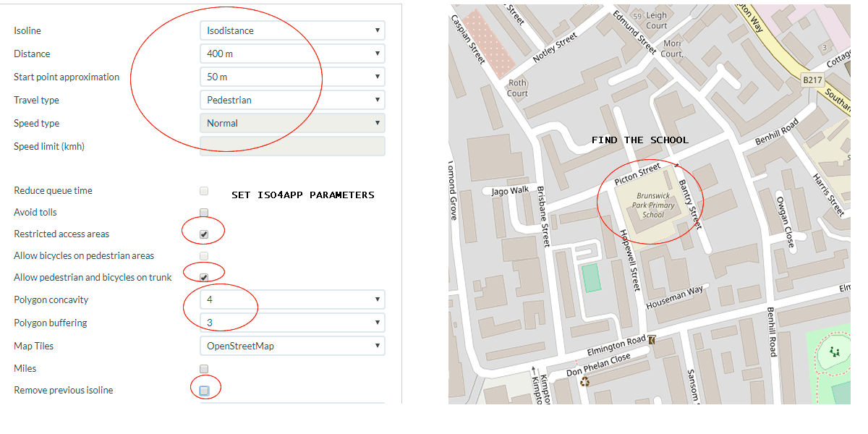Image resolution: width=868 pixels, height=434 pixels.
Task: Click the Harris Street label on map
Action: [828, 194]
